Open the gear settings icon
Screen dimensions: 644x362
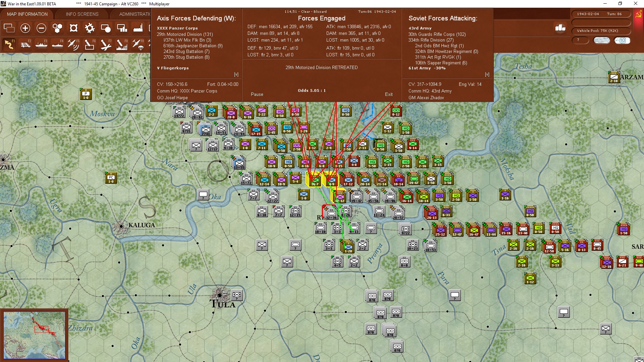click(90, 28)
